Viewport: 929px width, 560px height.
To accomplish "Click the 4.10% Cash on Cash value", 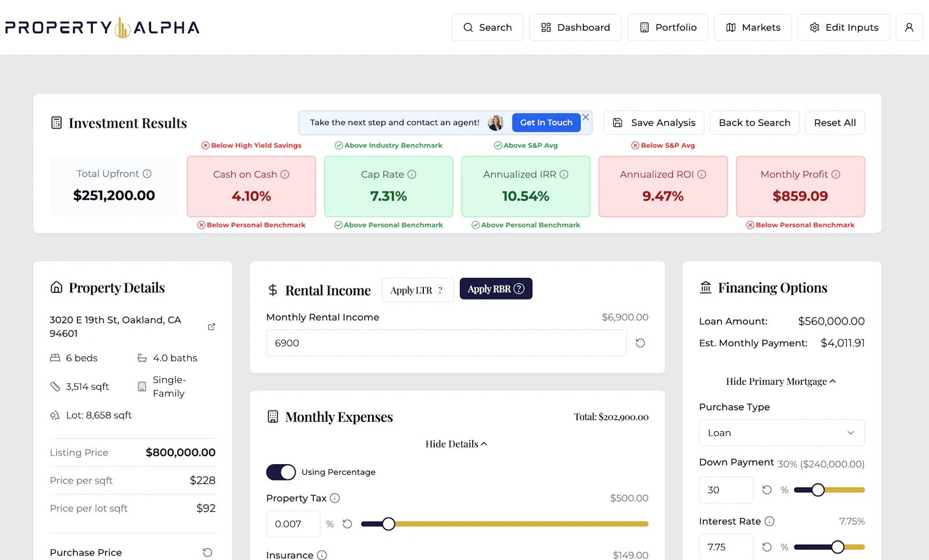I will point(251,196).
